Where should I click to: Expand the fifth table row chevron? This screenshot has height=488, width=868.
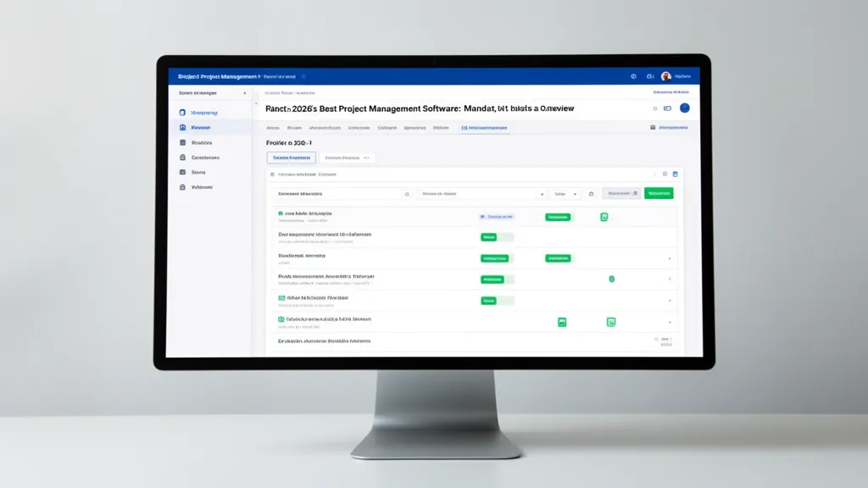point(670,301)
